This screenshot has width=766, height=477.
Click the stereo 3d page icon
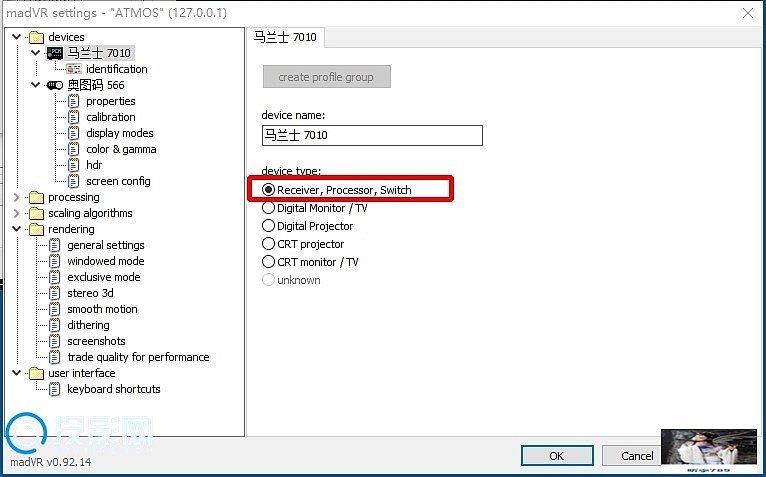tap(55, 293)
